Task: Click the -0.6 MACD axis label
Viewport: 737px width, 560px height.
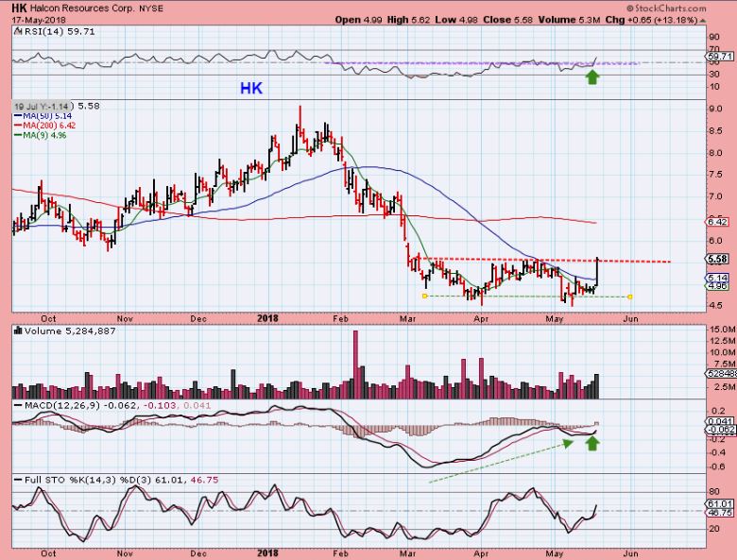Action: coord(717,467)
